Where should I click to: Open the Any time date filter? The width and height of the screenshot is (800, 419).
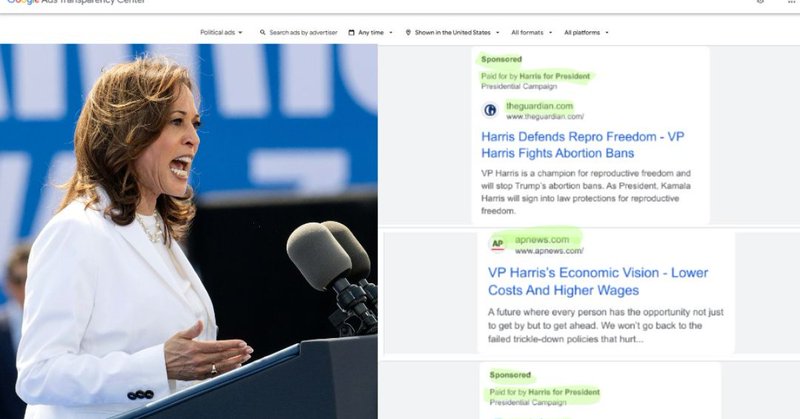(371, 32)
